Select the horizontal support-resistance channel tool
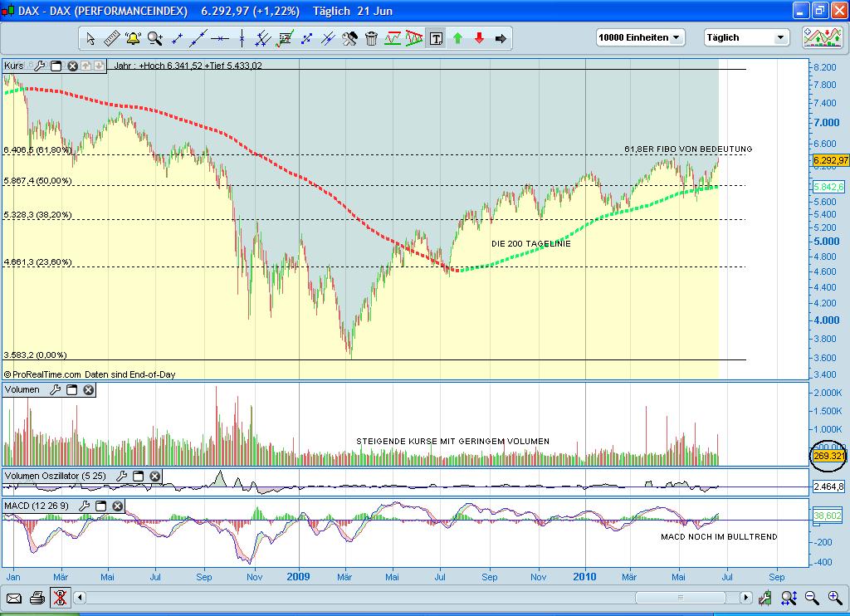This screenshot has height=616, width=850. point(393,38)
